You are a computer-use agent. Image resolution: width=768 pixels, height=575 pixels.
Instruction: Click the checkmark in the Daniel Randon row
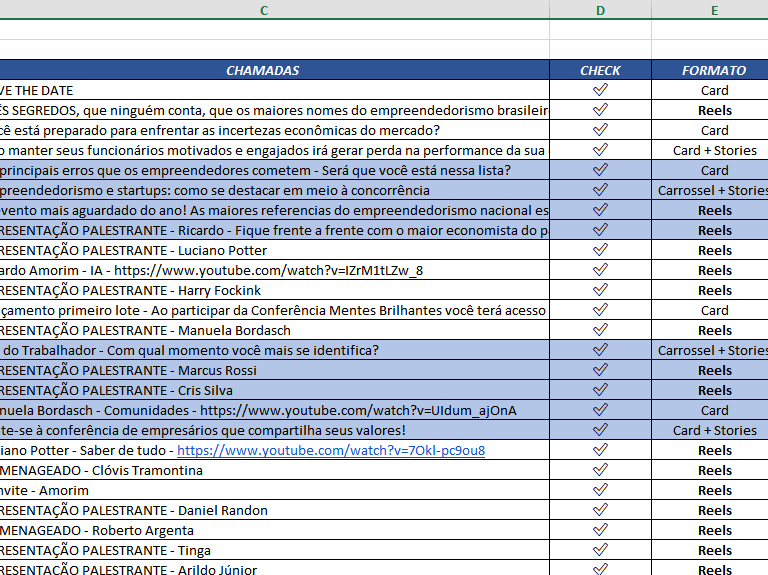click(x=600, y=510)
